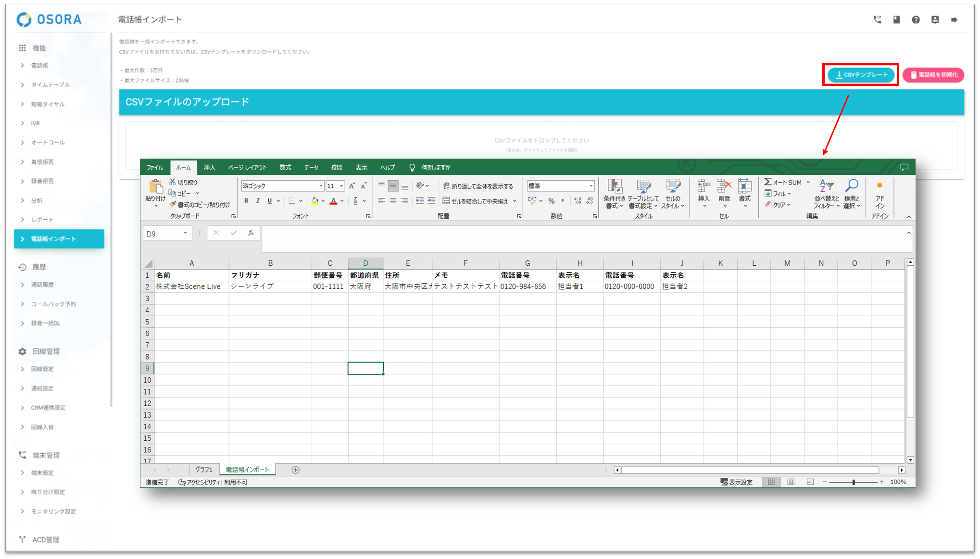Select the 電話帳インポート sidebar item
The width and height of the screenshot is (980, 559).
(x=59, y=239)
